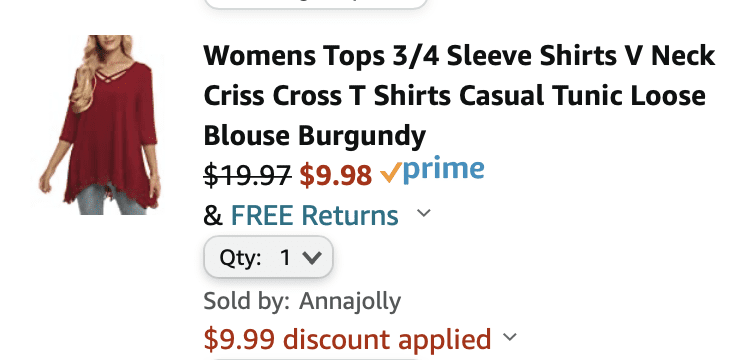
Task: Click the Sold by label
Action: [x=246, y=301]
